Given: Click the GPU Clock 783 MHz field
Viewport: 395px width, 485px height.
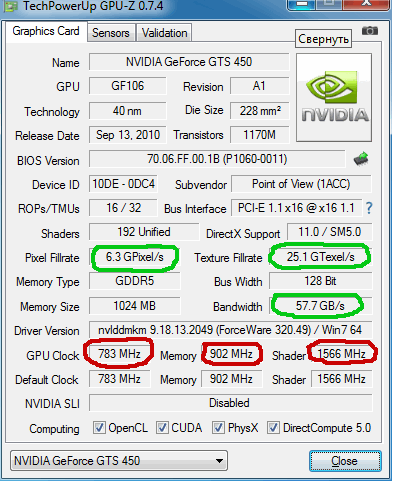Looking at the screenshot, I should pos(119,354).
